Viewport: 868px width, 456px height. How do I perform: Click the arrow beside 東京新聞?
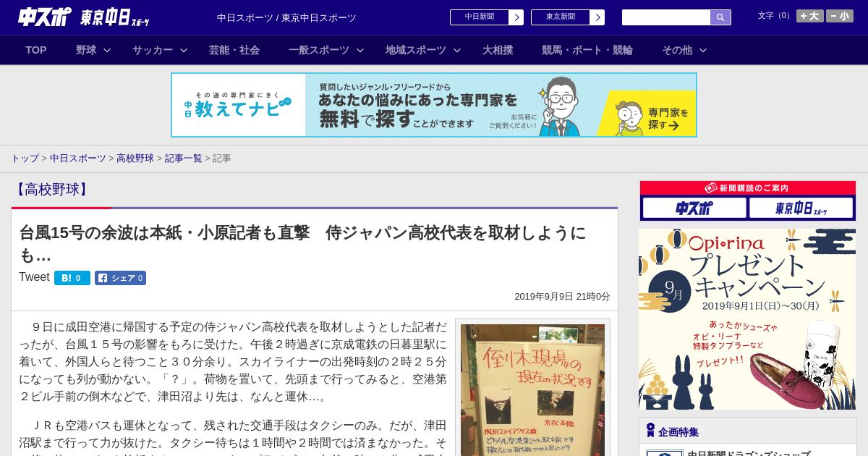[597, 17]
